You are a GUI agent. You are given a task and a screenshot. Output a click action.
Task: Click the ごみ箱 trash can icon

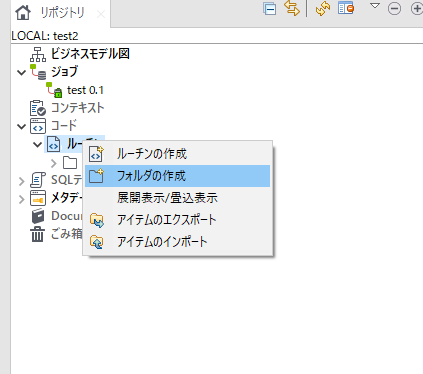[x=37, y=234]
